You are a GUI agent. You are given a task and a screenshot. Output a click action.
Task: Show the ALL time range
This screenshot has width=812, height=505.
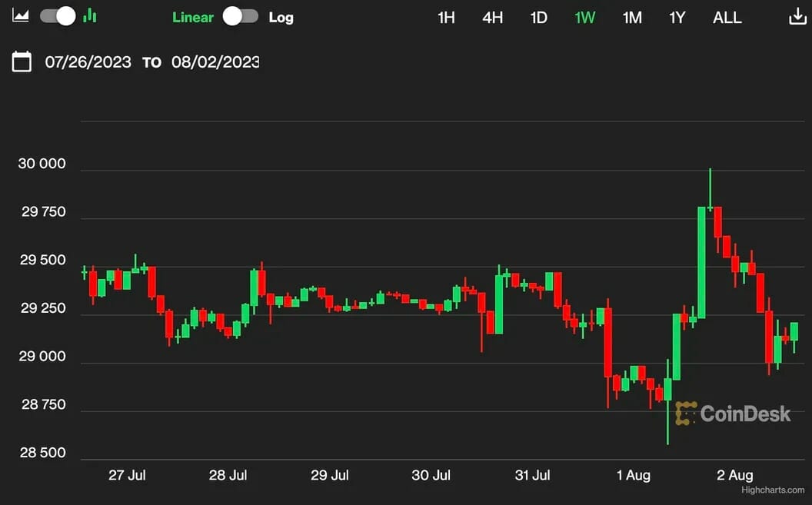[x=727, y=17]
